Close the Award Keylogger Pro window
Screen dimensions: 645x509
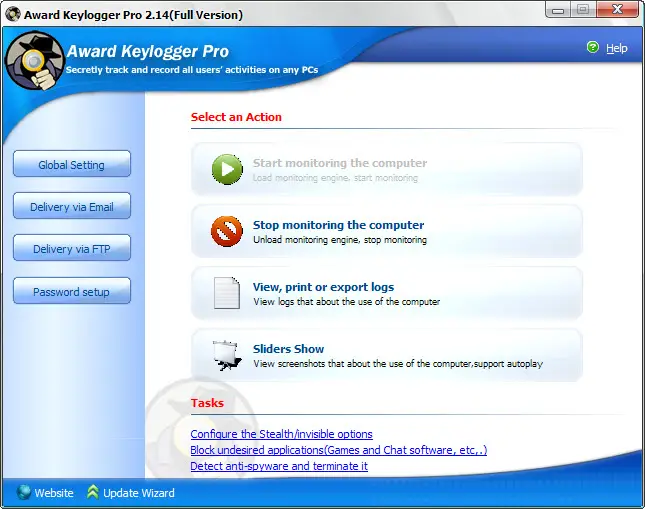coord(617,10)
